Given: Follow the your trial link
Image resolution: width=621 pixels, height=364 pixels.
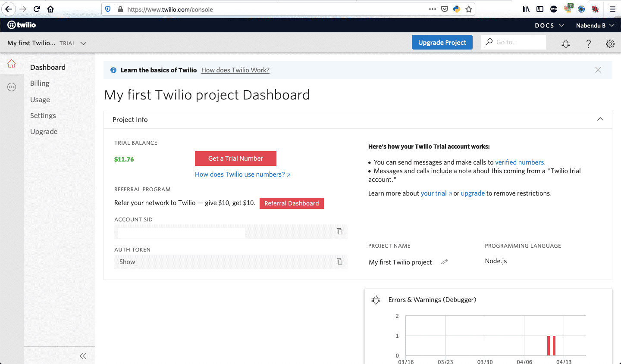Looking at the screenshot, I should [x=436, y=193].
